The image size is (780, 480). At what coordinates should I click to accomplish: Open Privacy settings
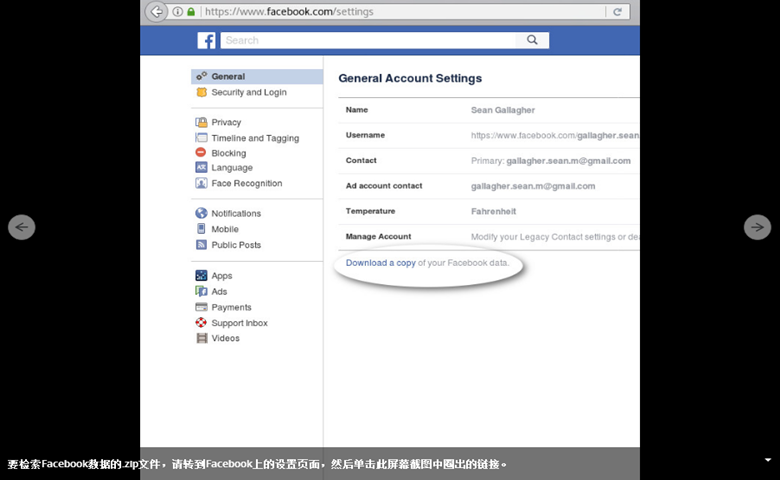[x=226, y=122]
